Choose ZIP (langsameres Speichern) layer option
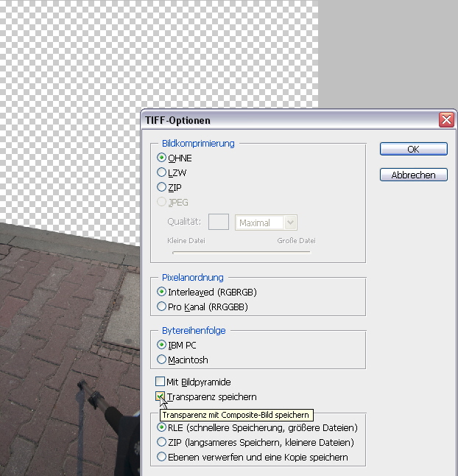The width and height of the screenshot is (458, 476). [x=162, y=442]
